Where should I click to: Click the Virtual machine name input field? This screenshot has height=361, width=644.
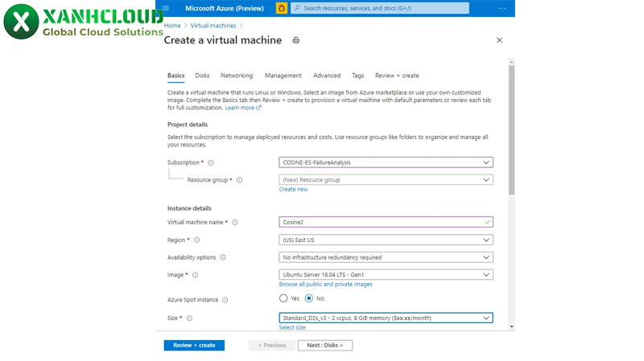386,222
